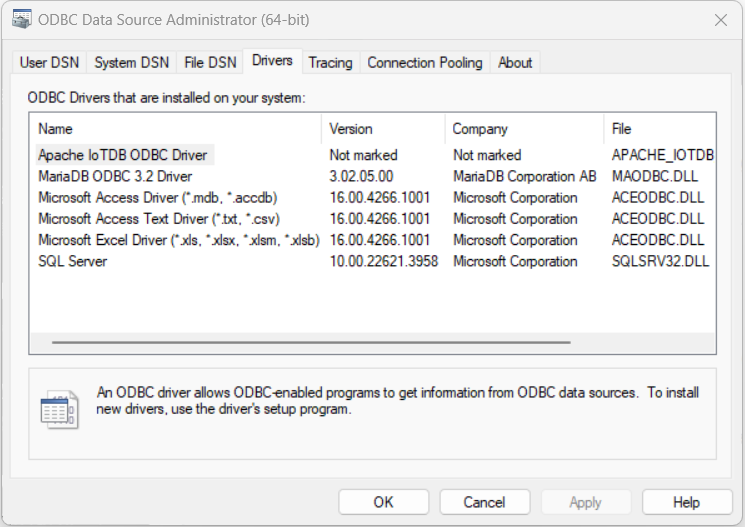Select the MariaDB ODBC 3.2 Driver entry
The image size is (745, 527).
[115, 176]
